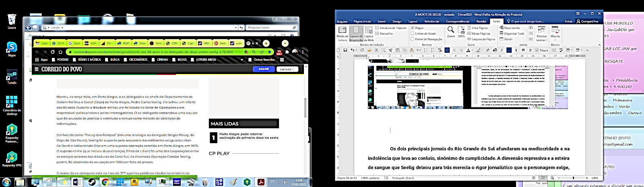Viewport: 644px width, 187px height.
Task: Open Skype desktop shortcut
Action: pyautogui.click(x=12, y=49)
